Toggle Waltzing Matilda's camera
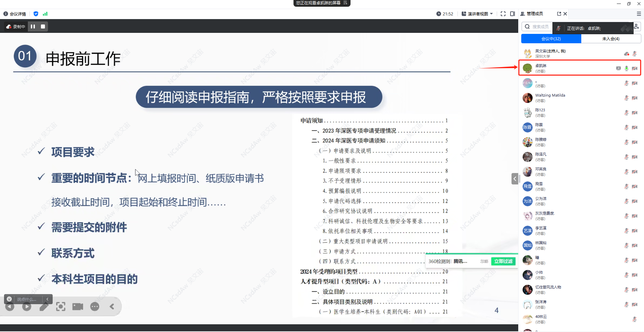This screenshot has width=644, height=332. tap(634, 98)
